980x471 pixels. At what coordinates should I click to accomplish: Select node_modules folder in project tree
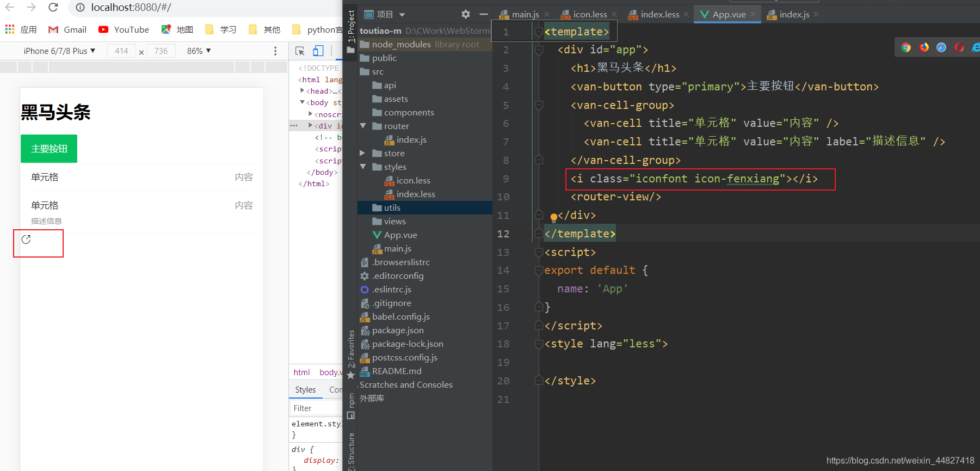425,44
